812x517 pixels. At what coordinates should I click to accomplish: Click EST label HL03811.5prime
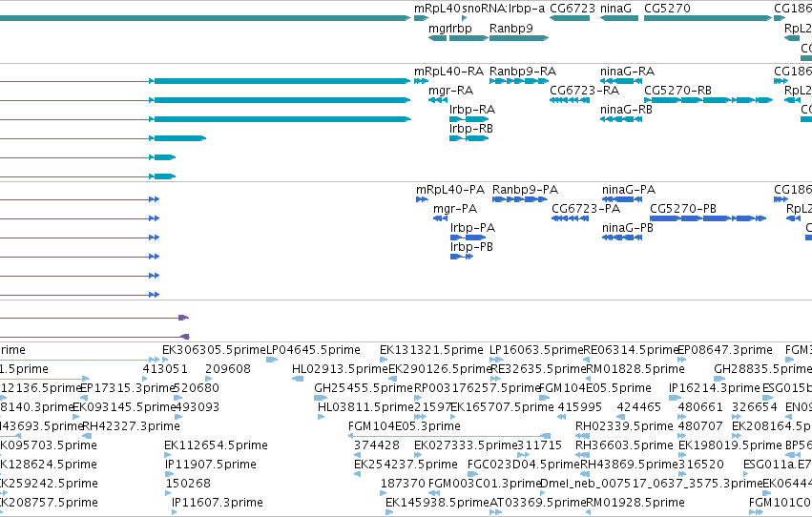(x=366, y=407)
